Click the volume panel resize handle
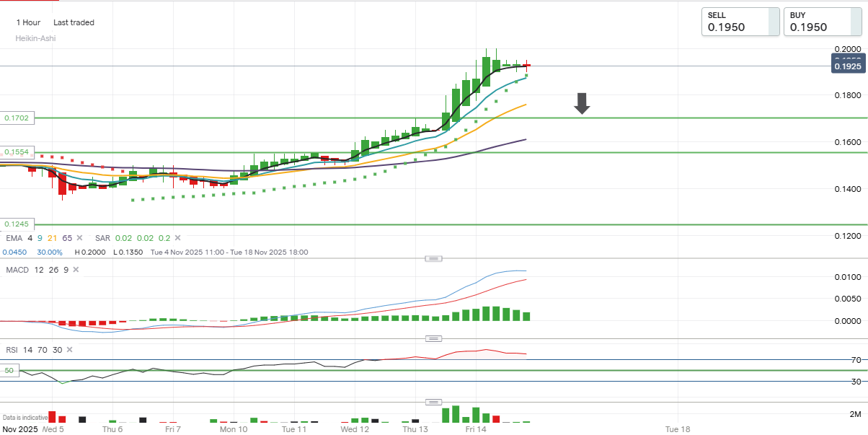 coord(433,402)
